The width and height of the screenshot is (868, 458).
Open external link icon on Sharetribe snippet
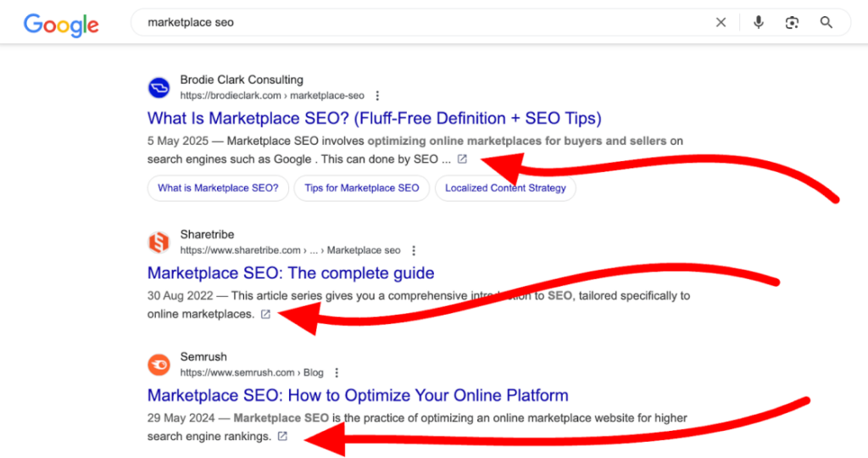click(265, 314)
